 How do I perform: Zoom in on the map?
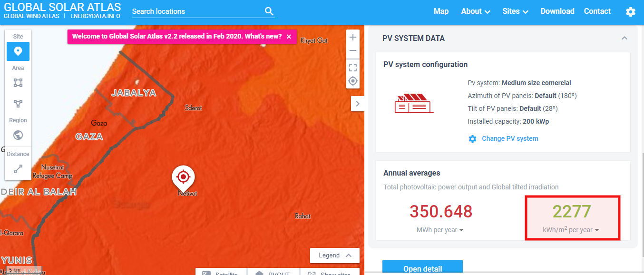click(x=353, y=37)
